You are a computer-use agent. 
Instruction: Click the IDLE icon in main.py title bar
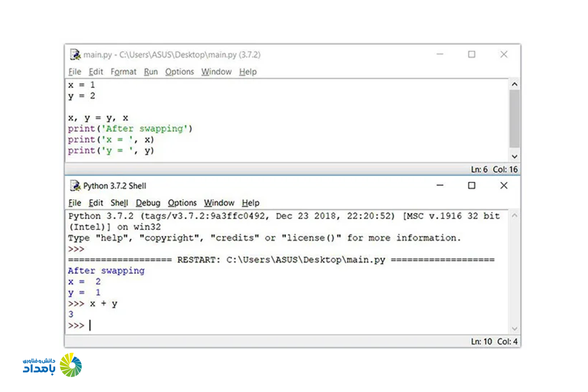75,55
